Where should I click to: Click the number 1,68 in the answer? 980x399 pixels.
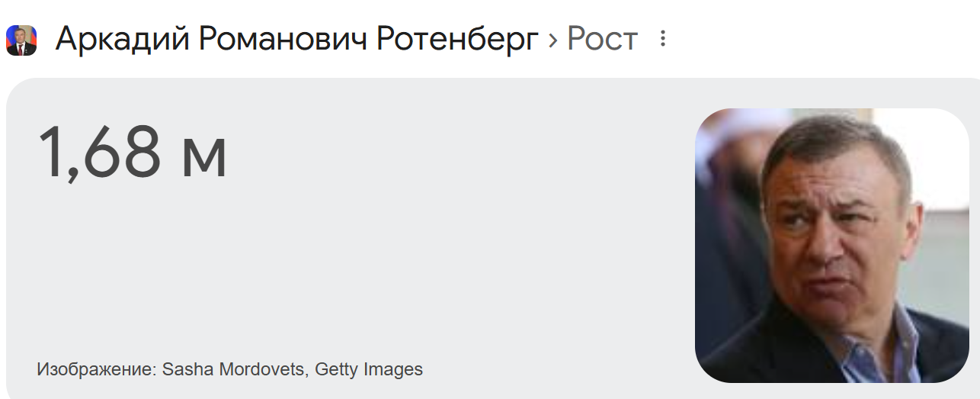pyautogui.click(x=99, y=152)
